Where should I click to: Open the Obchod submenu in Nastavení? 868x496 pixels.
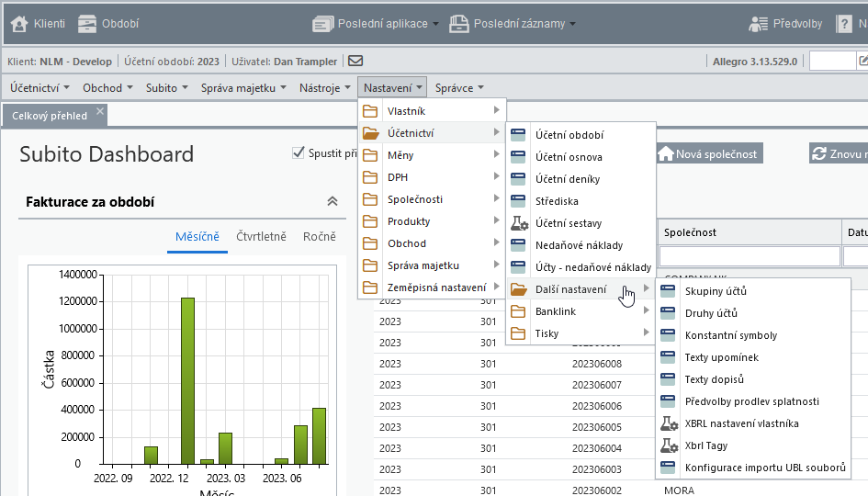(x=433, y=243)
